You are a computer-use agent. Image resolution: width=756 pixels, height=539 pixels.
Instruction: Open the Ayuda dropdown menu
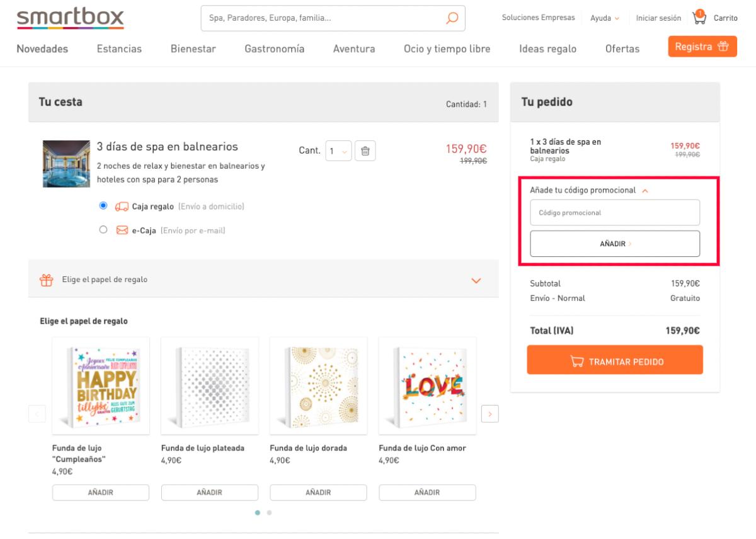pos(604,18)
